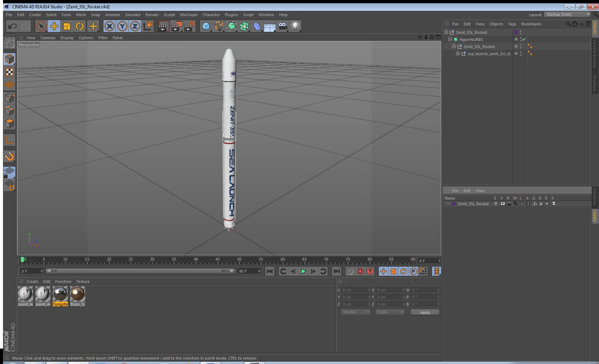Click the Apply button in coordinates panel
This screenshot has height=364, width=599.
point(425,312)
